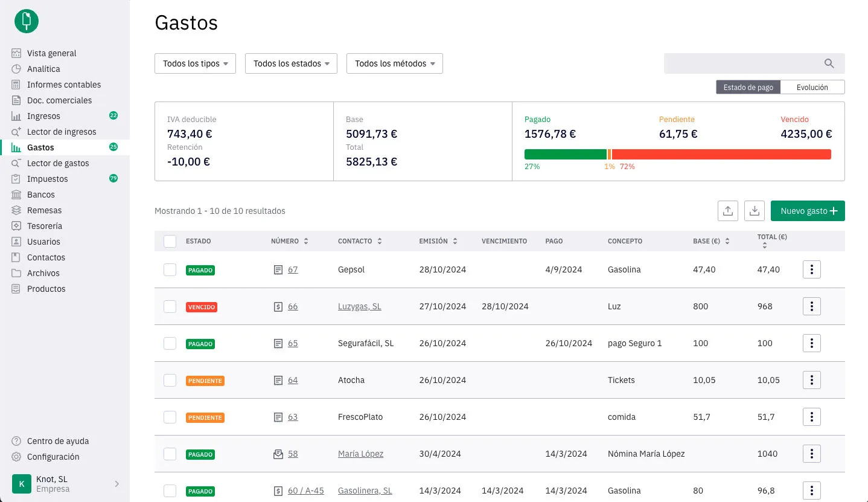Switch to the Evolución tab

[x=812, y=87]
